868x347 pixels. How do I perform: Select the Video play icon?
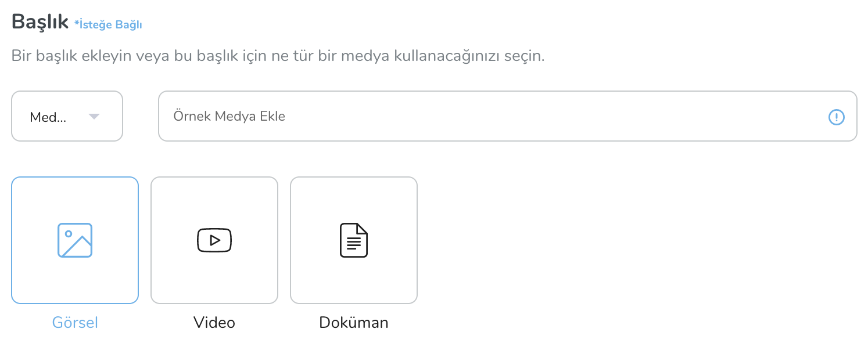click(x=214, y=240)
